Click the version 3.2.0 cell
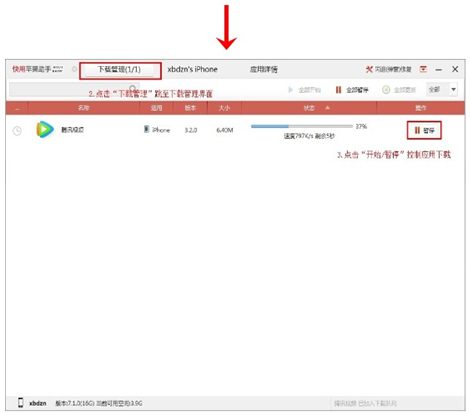 191,130
